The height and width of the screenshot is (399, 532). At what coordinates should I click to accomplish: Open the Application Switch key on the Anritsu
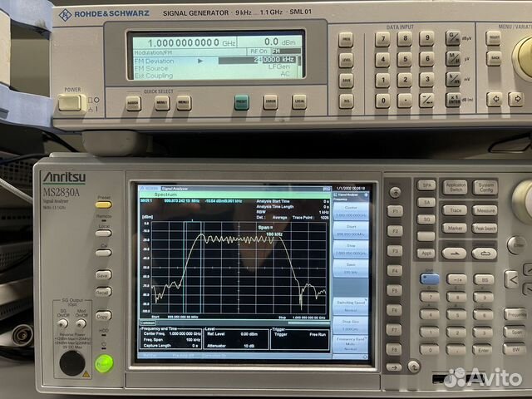pyautogui.click(x=456, y=187)
